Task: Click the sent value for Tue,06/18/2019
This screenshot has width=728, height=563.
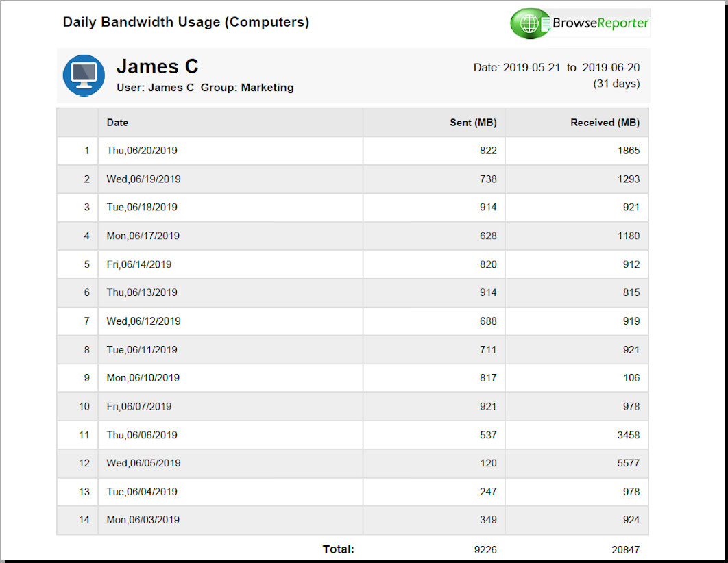Action: click(487, 208)
